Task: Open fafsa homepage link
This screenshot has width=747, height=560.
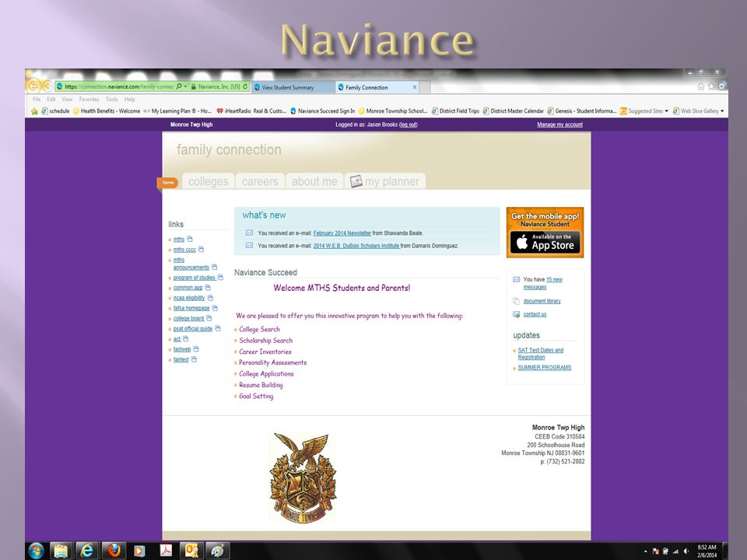Action: coord(191,308)
